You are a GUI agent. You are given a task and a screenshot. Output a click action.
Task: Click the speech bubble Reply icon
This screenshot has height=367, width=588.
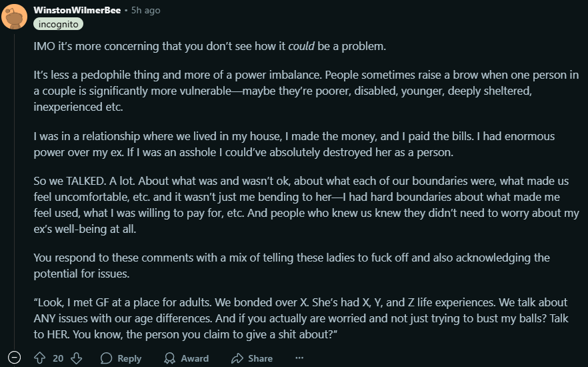[x=107, y=358]
